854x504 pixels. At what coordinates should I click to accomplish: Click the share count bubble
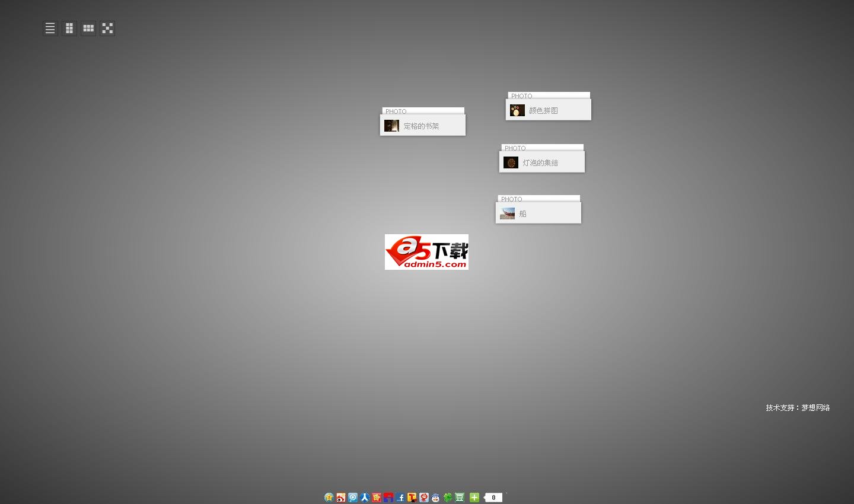493,497
